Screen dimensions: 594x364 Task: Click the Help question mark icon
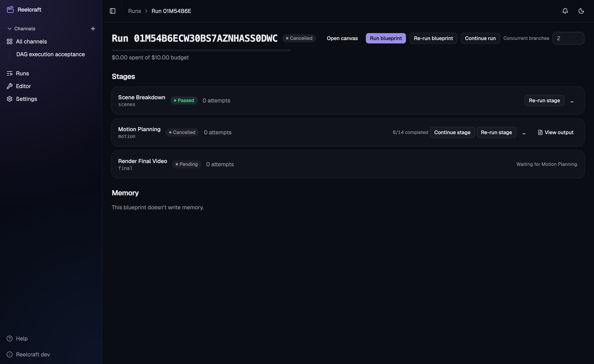point(9,338)
